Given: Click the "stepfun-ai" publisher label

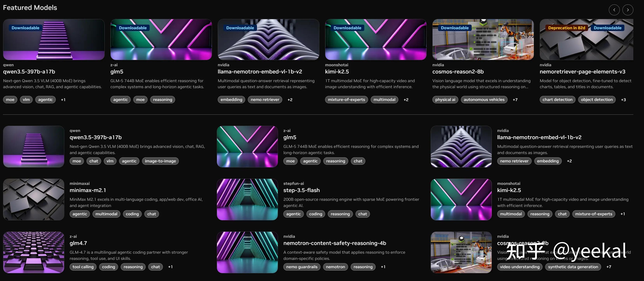Looking at the screenshot, I should click(x=293, y=183).
